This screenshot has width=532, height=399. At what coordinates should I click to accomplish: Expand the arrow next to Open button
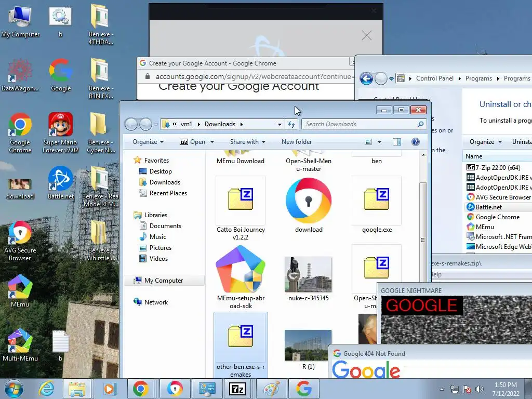(x=212, y=142)
